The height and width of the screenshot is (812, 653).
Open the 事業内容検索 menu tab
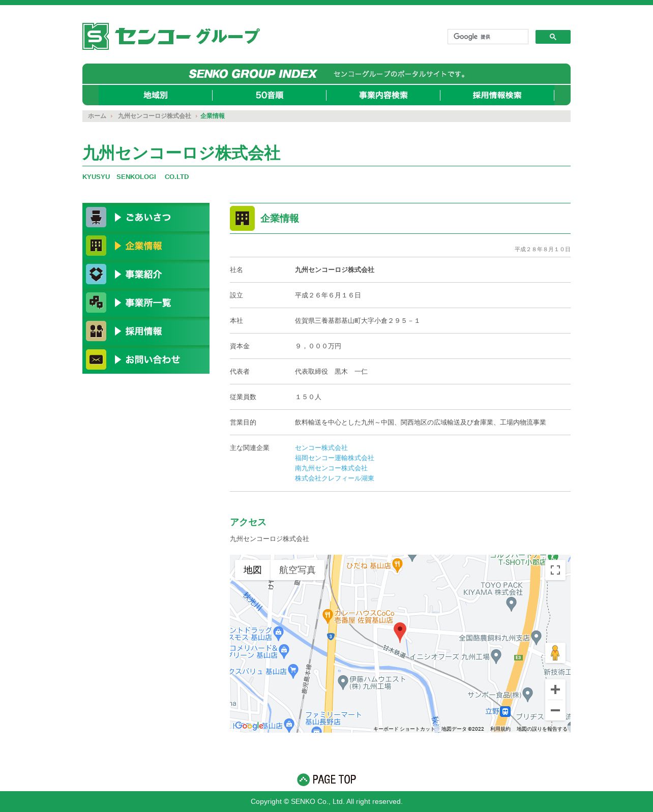(x=383, y=95)
